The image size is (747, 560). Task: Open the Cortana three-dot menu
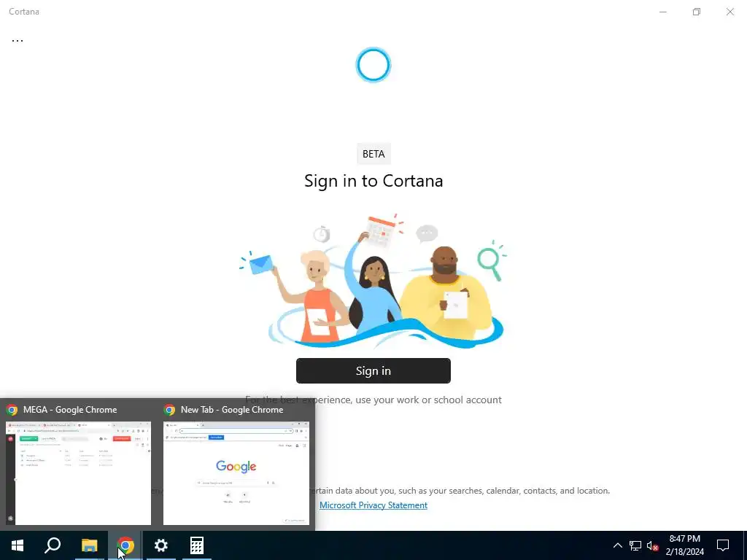pyautogui.click(x=18, y=41)
